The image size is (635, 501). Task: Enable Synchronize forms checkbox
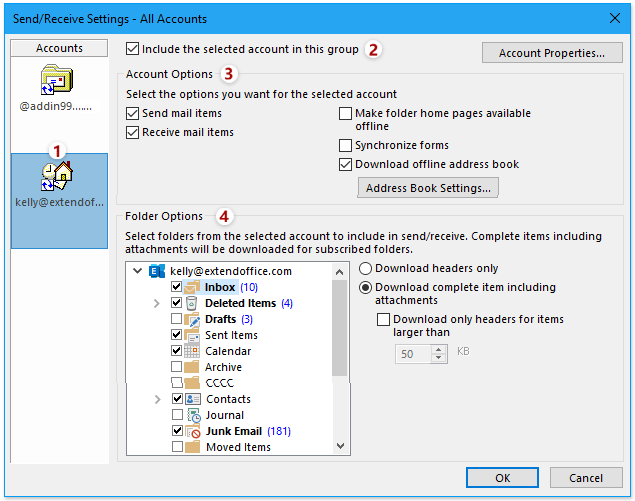346,146
